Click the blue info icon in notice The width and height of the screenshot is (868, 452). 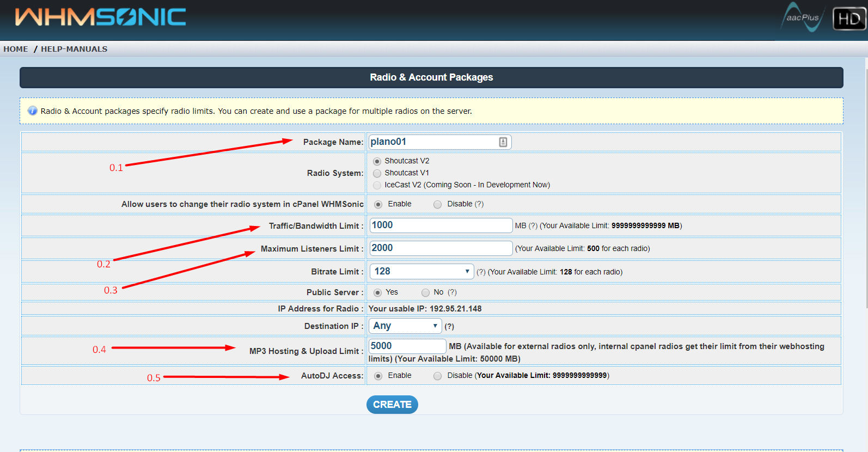pos(33,111)
